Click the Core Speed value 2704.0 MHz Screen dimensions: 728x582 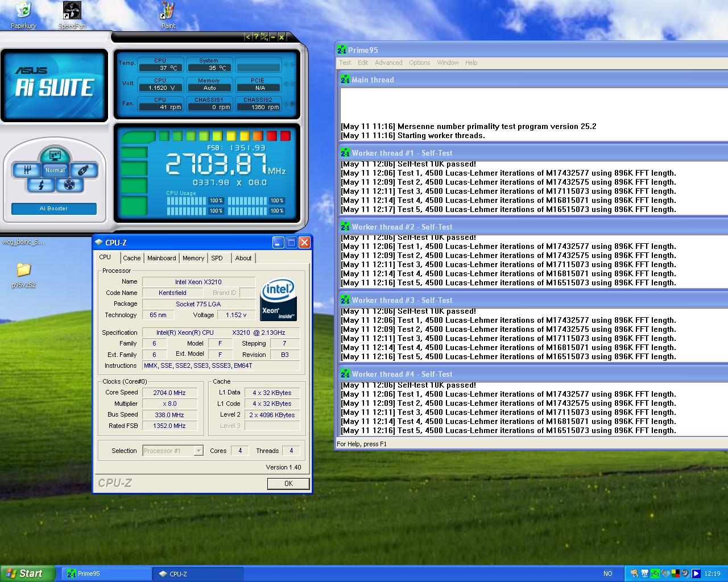[x=169, y=393]
